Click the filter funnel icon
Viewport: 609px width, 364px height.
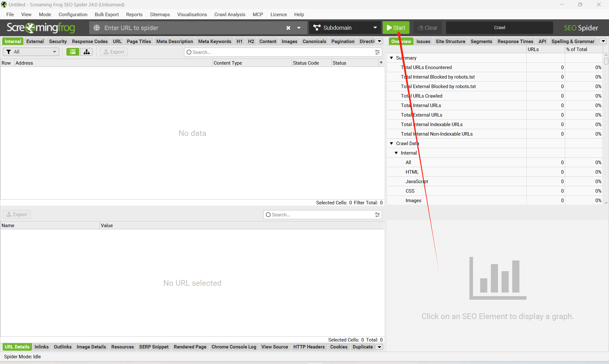coord(9,52)
